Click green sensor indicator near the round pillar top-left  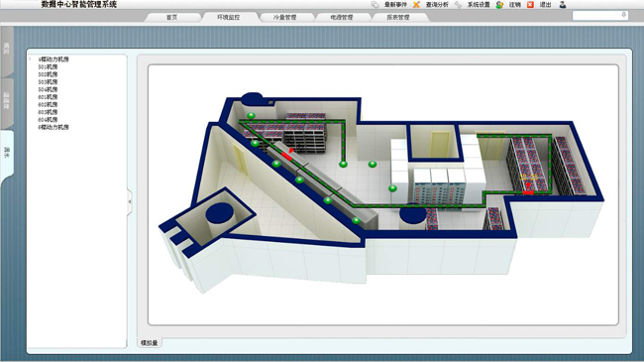point(251,116)
